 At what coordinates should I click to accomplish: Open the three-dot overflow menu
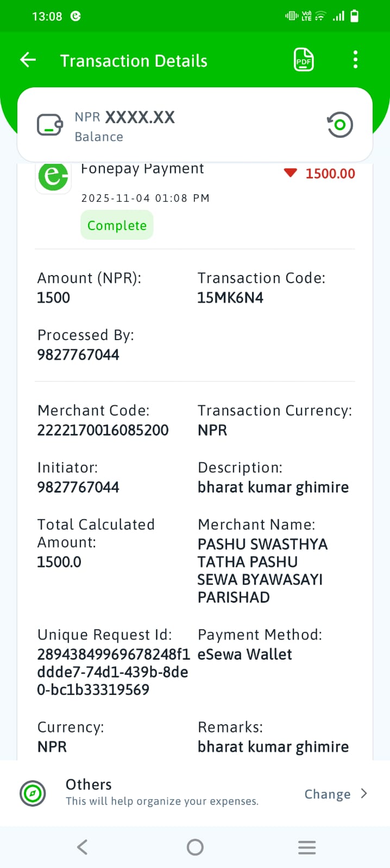pos(355,60)
